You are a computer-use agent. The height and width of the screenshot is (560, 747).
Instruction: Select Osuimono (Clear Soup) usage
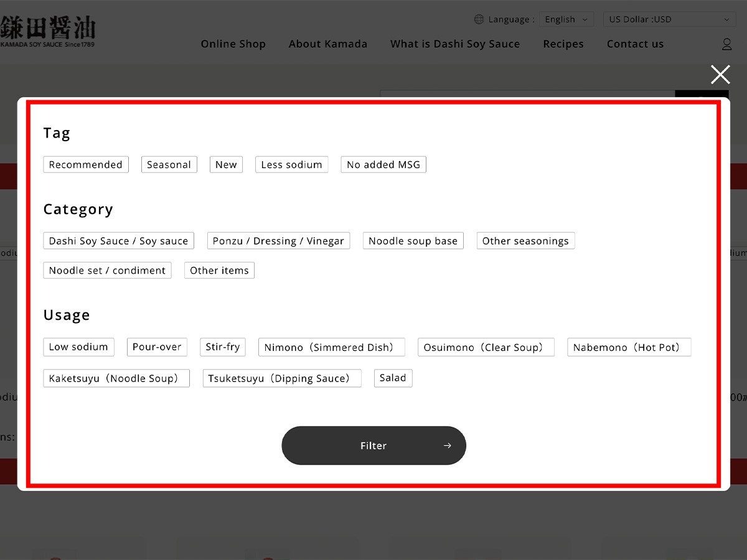click(x=486, y=347)
